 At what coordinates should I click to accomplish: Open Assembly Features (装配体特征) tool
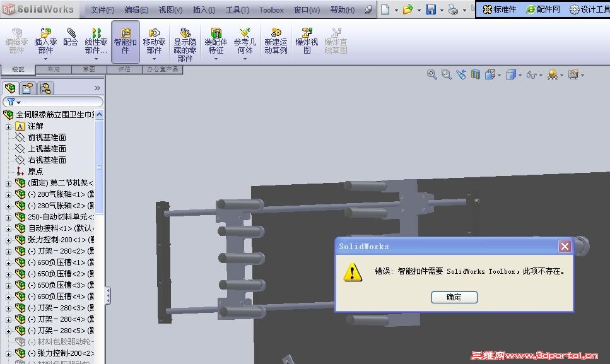[x=216, y=41]
